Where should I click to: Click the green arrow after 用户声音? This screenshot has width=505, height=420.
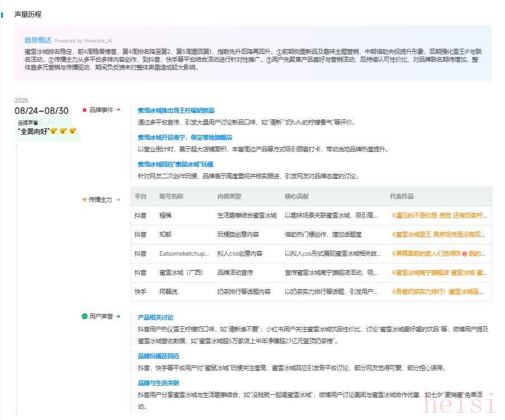[118, 316]
